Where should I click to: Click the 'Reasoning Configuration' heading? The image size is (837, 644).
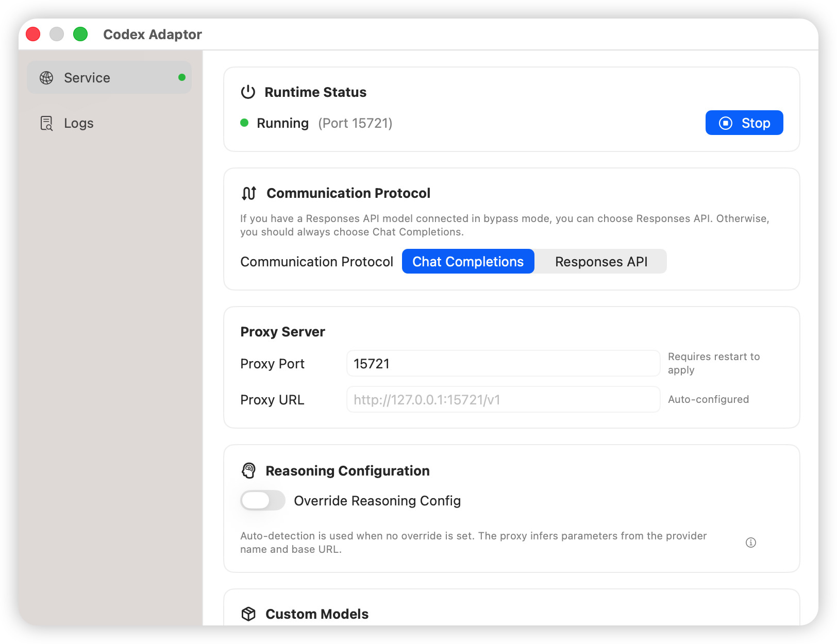click(347, 471)
